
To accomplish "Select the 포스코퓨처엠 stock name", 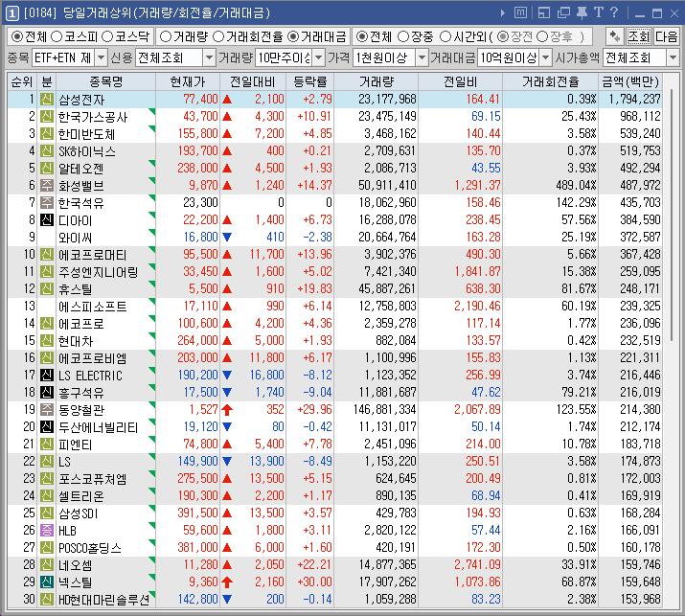I will point(92,478).
